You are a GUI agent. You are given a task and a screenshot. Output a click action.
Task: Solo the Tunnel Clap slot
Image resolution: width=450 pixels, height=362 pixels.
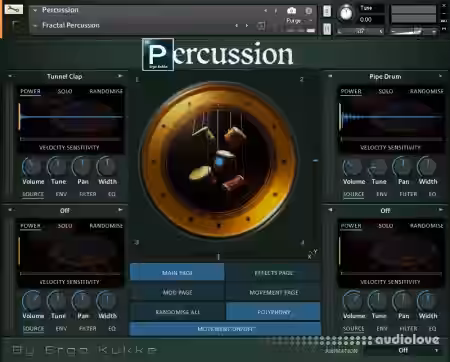(x=65, y=91)
